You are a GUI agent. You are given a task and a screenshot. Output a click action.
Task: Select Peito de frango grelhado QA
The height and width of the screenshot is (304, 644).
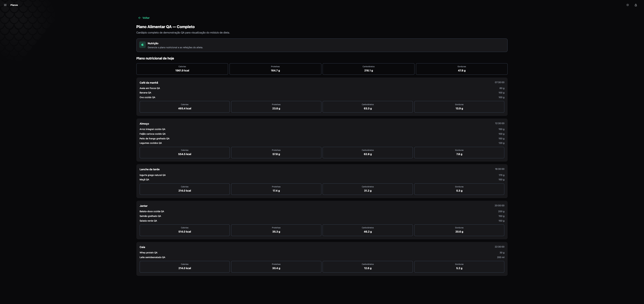[x=154, y=139]
